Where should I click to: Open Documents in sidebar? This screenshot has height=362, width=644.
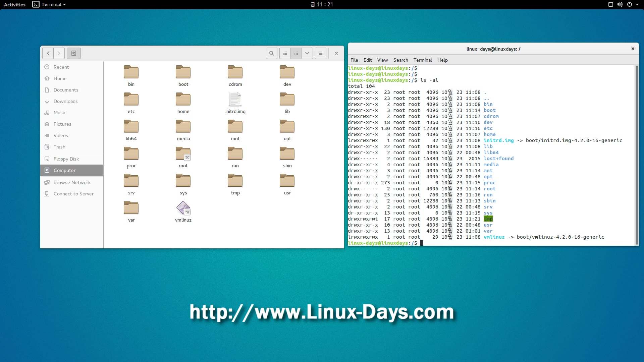[x=72, y=90]
